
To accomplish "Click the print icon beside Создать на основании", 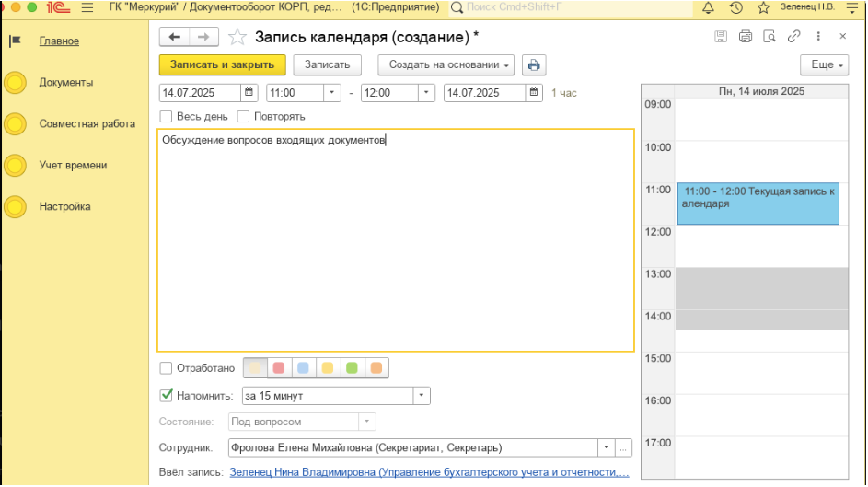I will click(534, 65).
